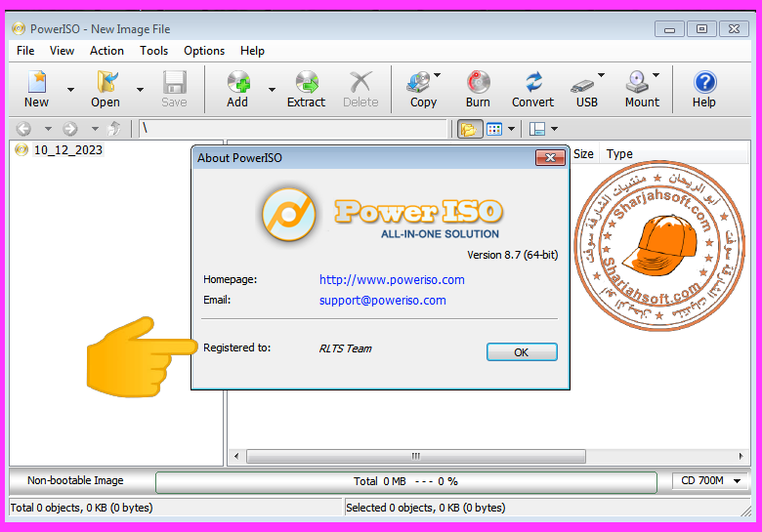Image resolution: width=762 pixels, height=532 pixels.
Task: Close the About PowerISO dialog
Action: point(550,158)
